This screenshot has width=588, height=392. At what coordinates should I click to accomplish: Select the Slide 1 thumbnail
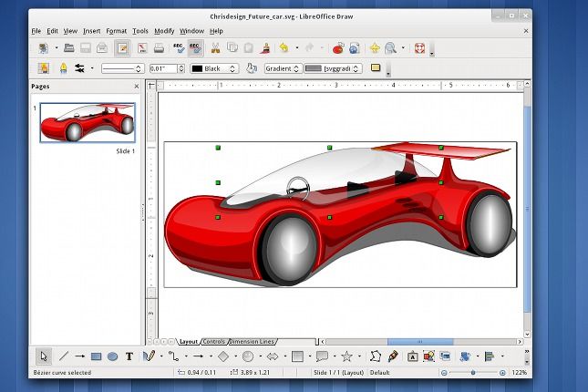click(88, 123)
